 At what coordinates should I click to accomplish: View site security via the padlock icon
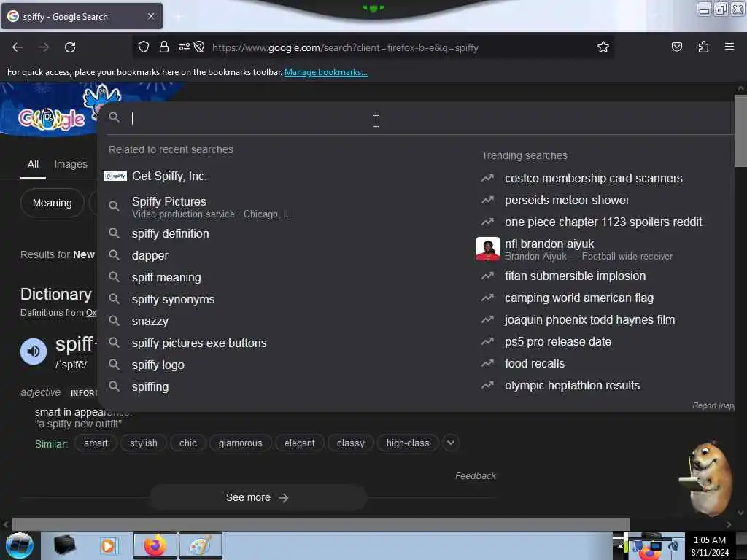[164, 47]
